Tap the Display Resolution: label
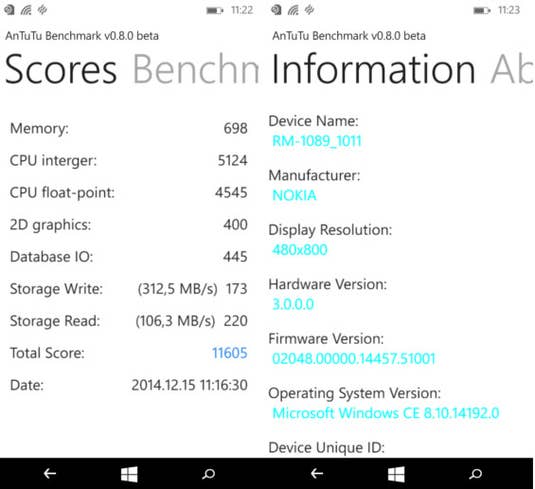The width and height of the screenshot is (535, 489). [330, 230]
